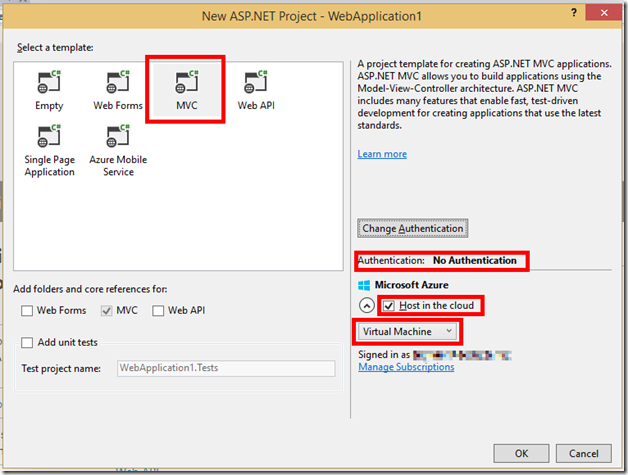
Task: Collapse the Microsoft Azure section chevron
Action: click(366, 306)
